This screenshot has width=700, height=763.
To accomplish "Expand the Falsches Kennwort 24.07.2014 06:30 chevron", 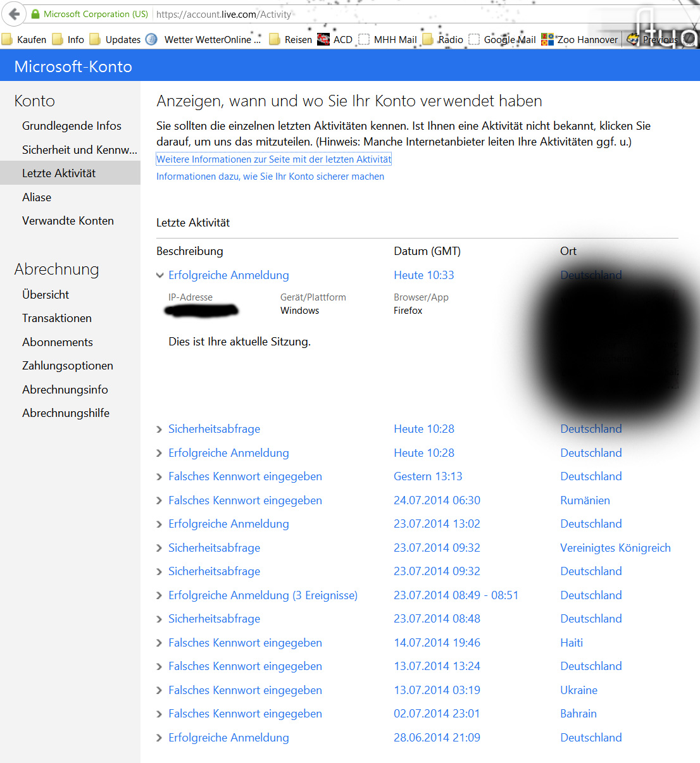I will click(x=159, y=500).
